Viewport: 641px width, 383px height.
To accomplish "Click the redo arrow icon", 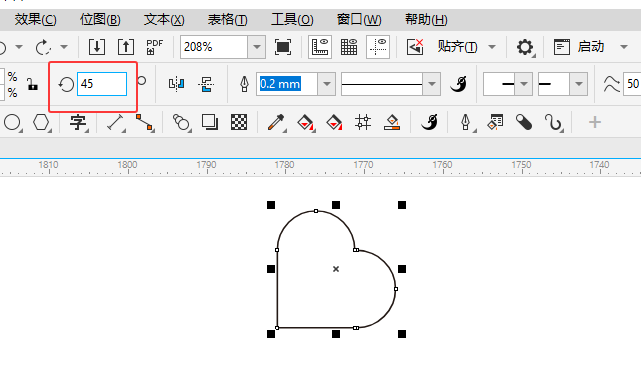I will click(x=43, y=47).
